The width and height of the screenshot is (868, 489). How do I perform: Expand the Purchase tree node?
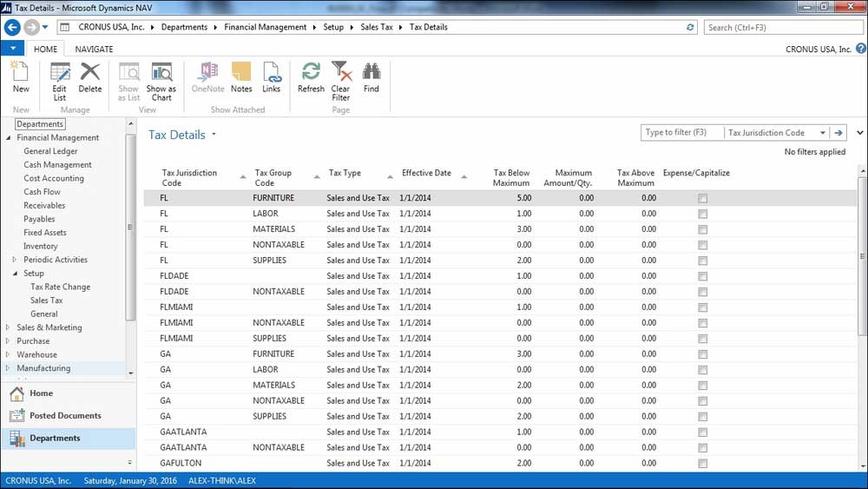8,341
